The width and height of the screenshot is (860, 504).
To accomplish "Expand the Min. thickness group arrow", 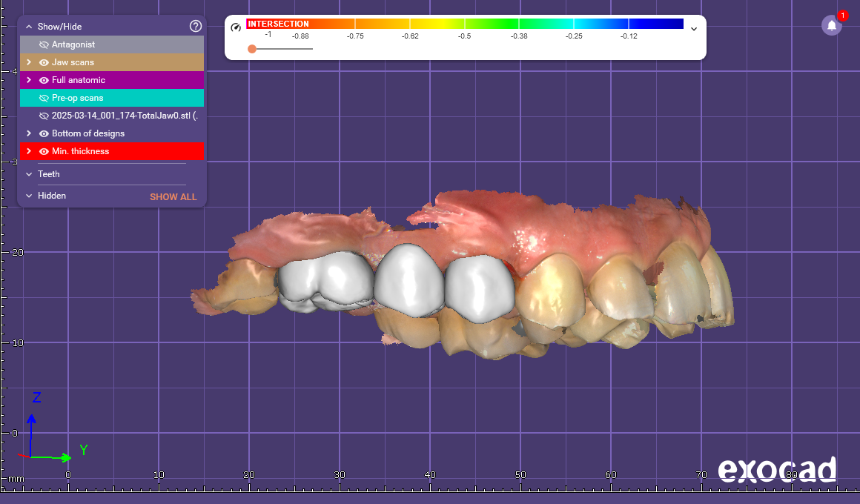I will coord(29,151).
